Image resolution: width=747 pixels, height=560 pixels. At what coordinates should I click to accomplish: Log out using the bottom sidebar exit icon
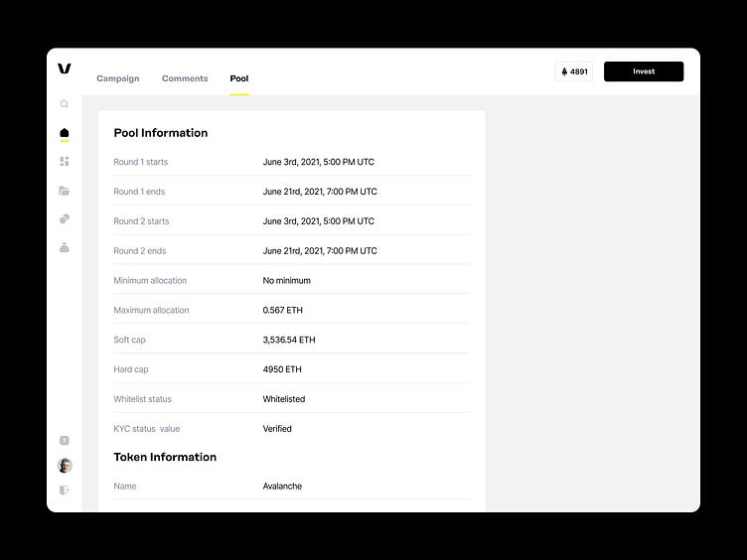click(65, 490)
